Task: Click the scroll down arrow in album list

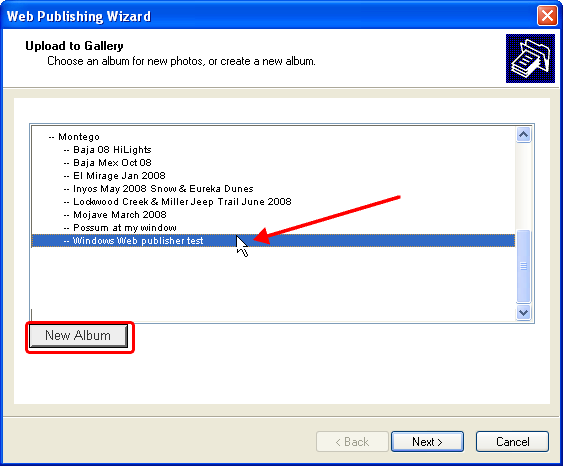Action: tap(524, 312)
